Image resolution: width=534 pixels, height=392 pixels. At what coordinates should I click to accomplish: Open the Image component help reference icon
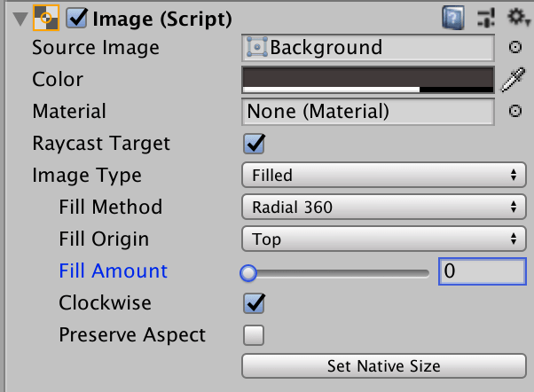453,18
